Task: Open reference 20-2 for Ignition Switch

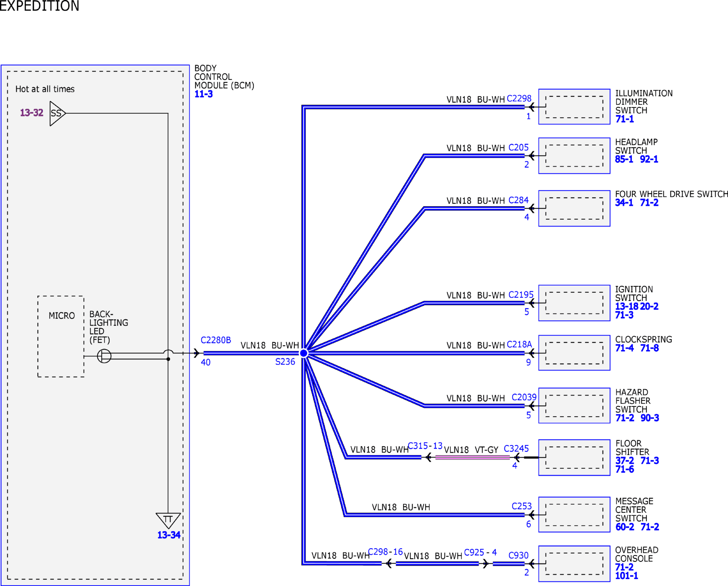Action: point(649,306)
